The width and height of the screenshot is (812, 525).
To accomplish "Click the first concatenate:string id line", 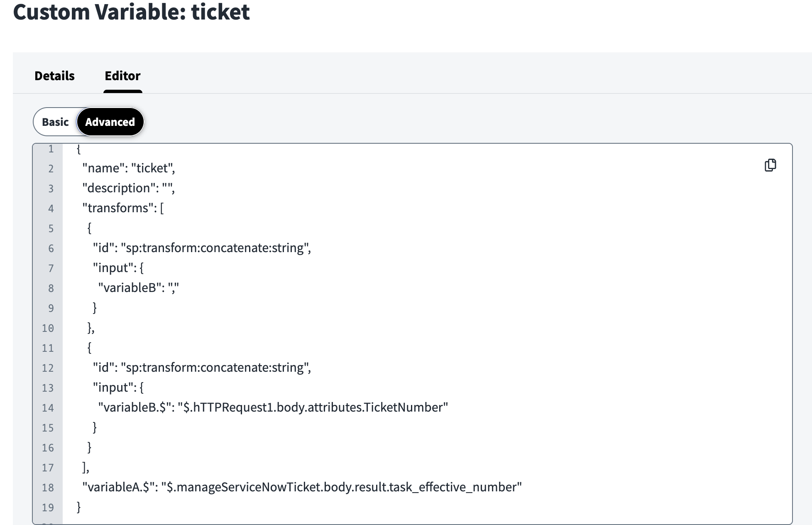I will tap(202, 248).
